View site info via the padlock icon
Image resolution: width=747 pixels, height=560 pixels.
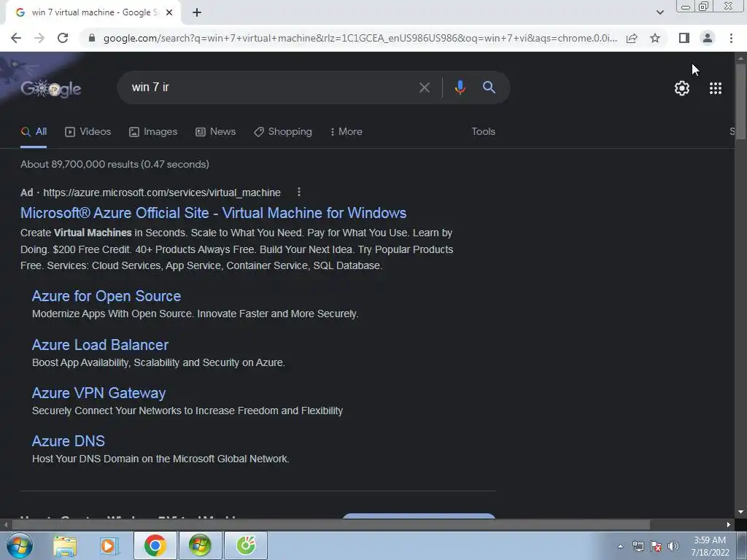pos(92,38)
